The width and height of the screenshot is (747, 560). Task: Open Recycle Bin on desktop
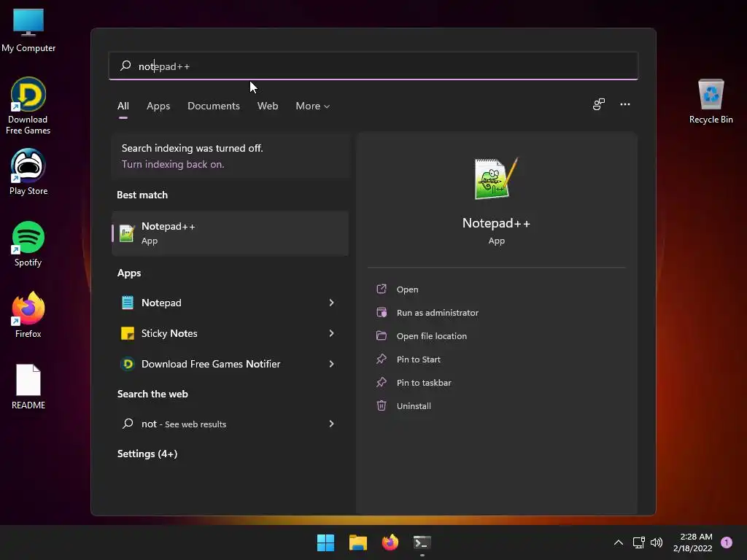click(x=711, y=101)
